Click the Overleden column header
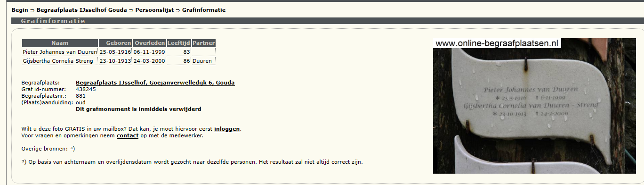644x185 pixels. tap(149, 43)
